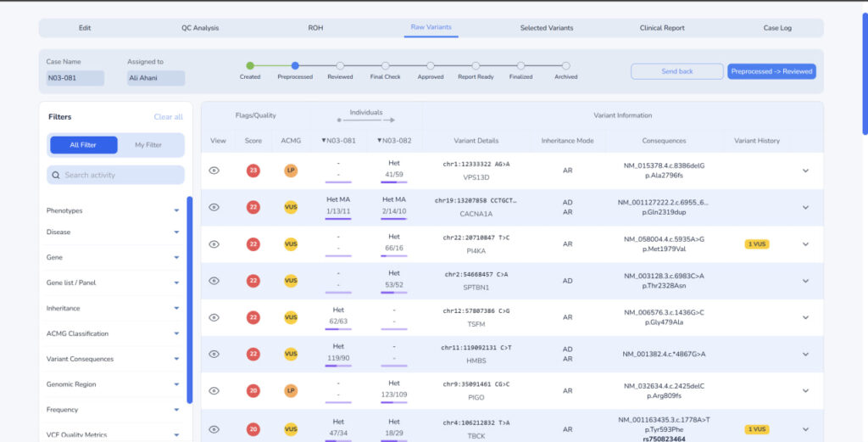Viewport: 868px width, 442px height.
Task: Click score badge 22 for PI4KA
Action: click(253, 244)
